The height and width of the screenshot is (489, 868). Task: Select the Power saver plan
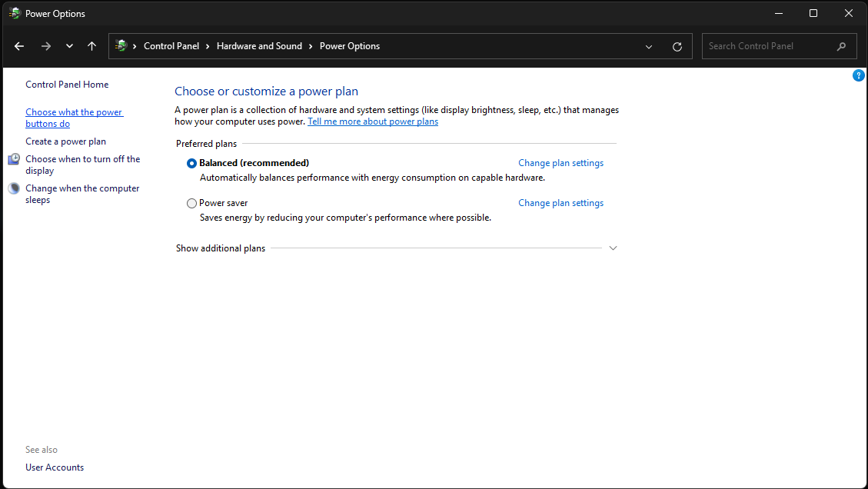pyautogui.click(x=191, y=203)
